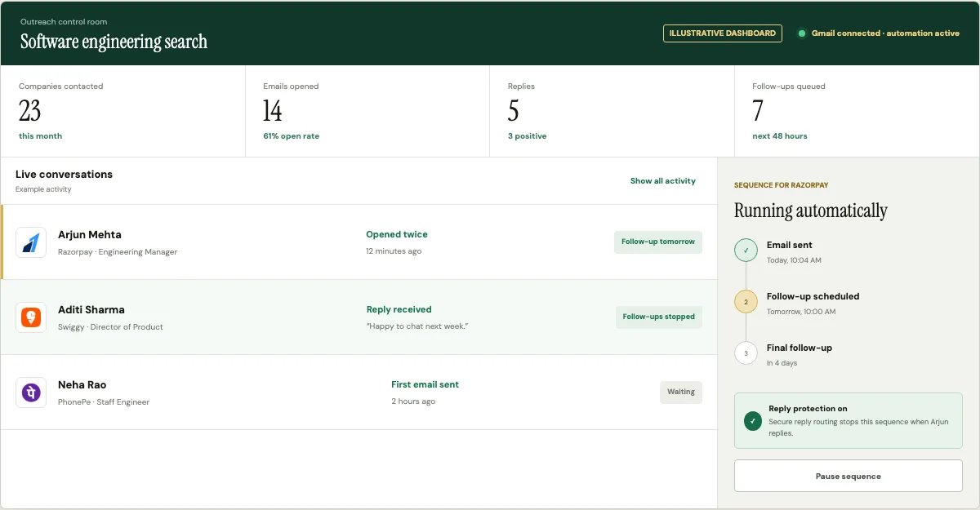Click step 2 Follow-up scheduled circle
Viewport: 980px width, 510px height.
pyautogui.click(x=746, y=301)
